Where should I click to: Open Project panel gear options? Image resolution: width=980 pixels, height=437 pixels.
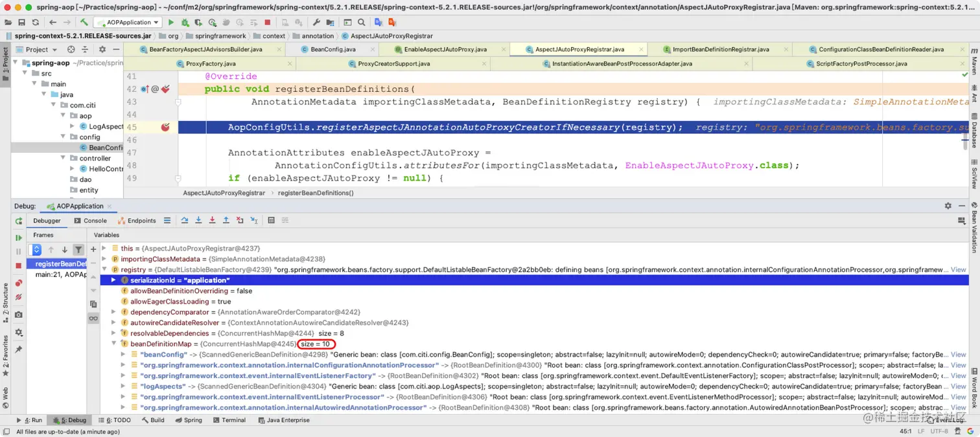[x=102, y=49]
